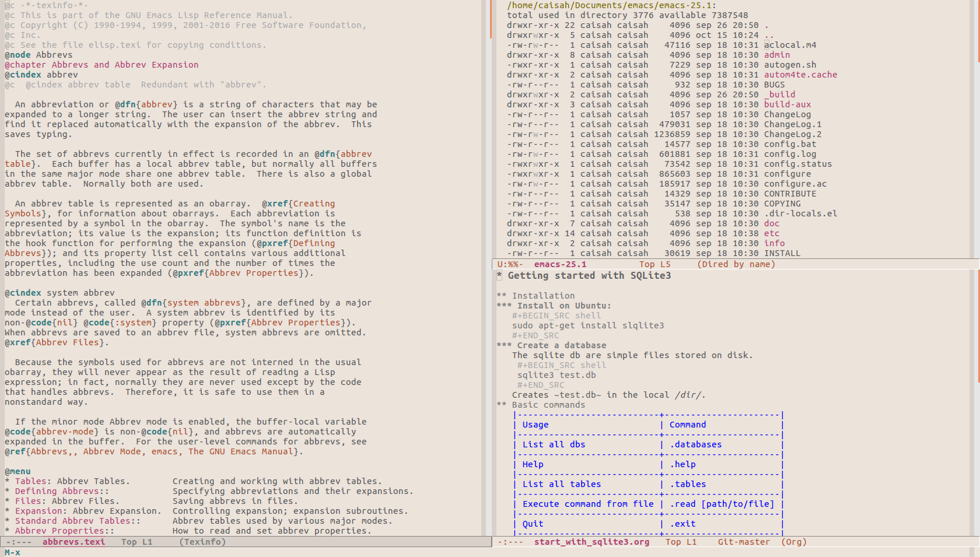The height and width of the screenshot is (557, 980).
Task: Click '(Texinfo)' major mode indicator
Action: (202, 542)
